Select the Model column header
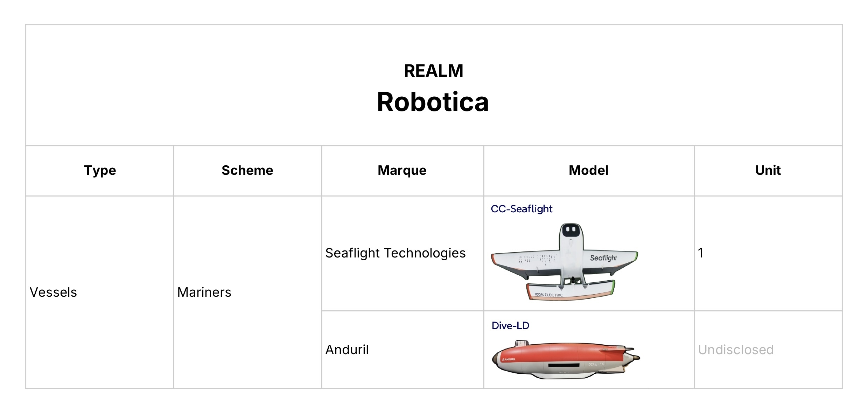 [588, 170]
